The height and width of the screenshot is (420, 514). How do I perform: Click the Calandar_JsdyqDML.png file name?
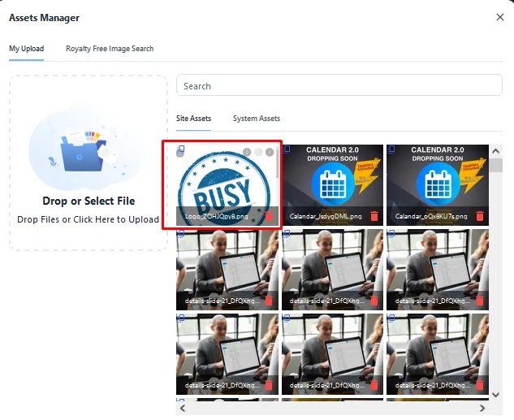326,216
